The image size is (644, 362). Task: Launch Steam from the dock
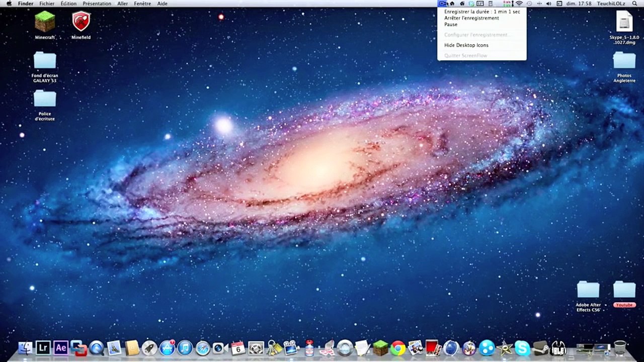(x=540, y=347)
